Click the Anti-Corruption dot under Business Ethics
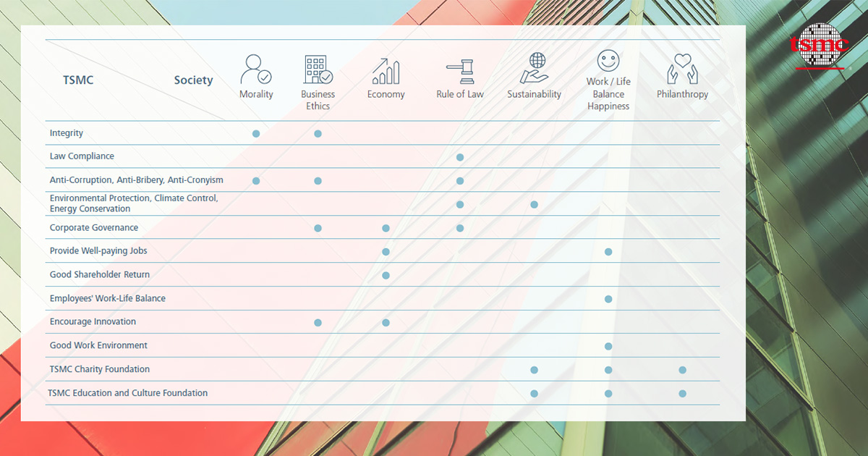 pyautogui.click(x=318, y=181)
